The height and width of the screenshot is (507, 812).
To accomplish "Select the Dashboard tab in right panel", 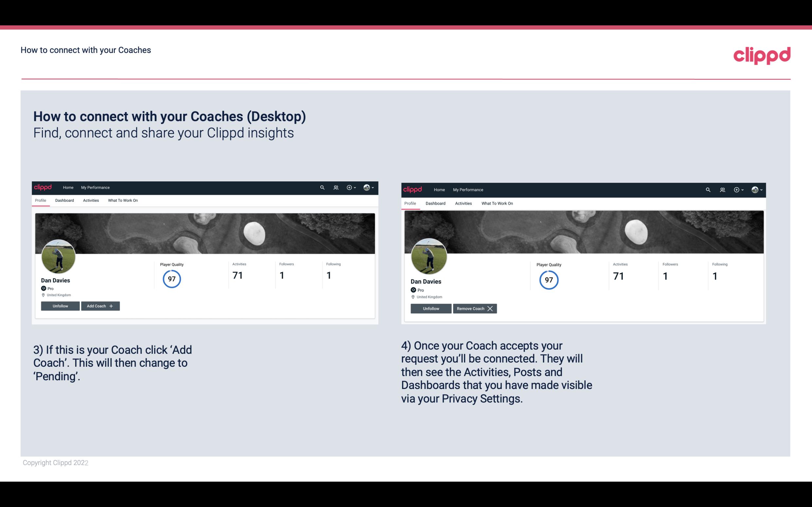I will (x=435, y=203).
